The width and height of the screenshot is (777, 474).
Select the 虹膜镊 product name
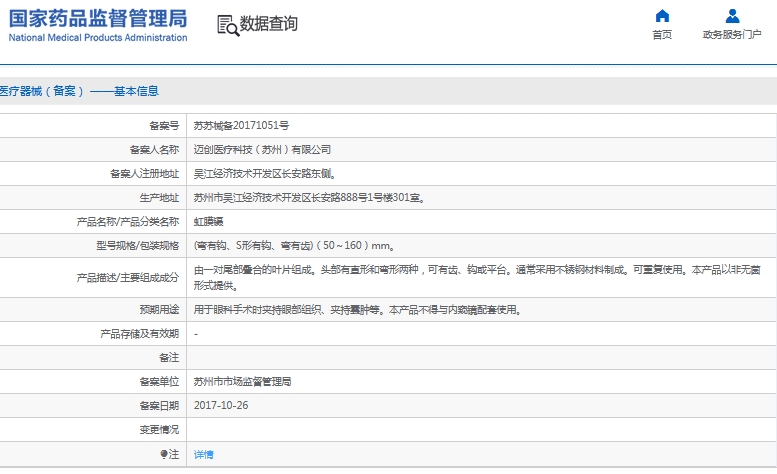pos(209,222)
